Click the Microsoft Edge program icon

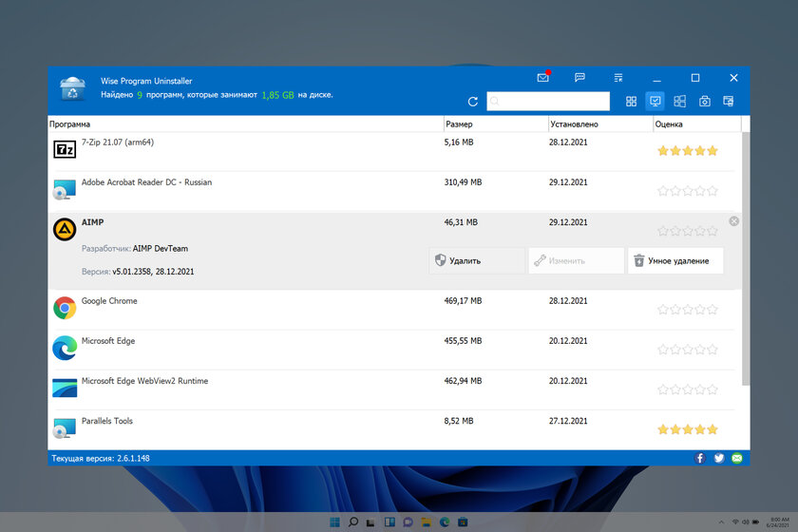(x=65, y=349)
